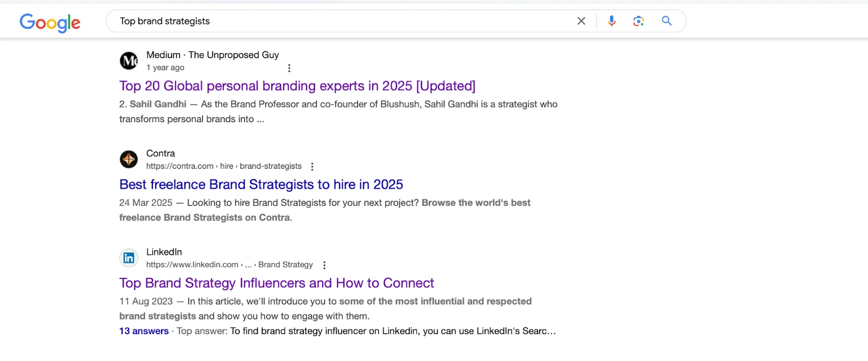Viewport: 868px width, 361px height.
Task: Click the '24 Mar 2025' date text
Action: click(x=146, y=202)
